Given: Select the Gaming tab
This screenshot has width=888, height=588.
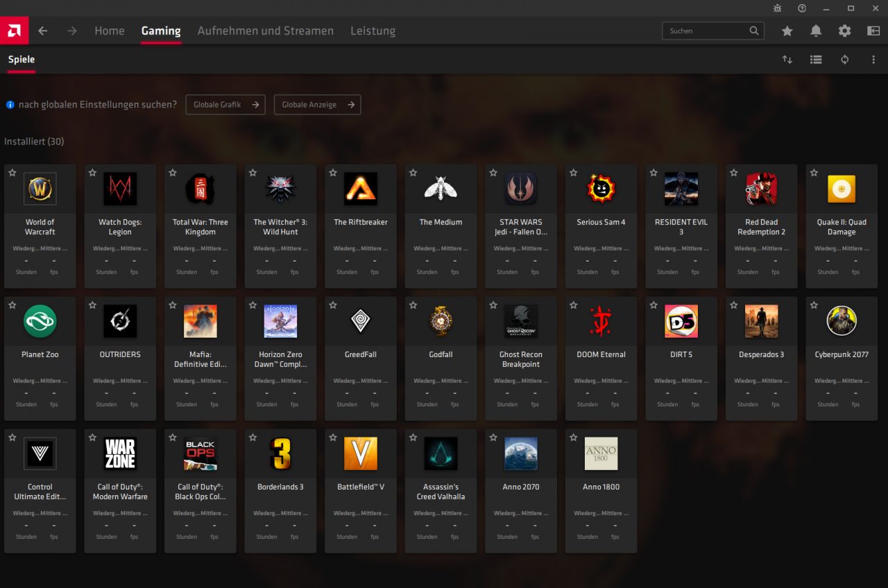Looking at the screenshot, I should [161, 31].
